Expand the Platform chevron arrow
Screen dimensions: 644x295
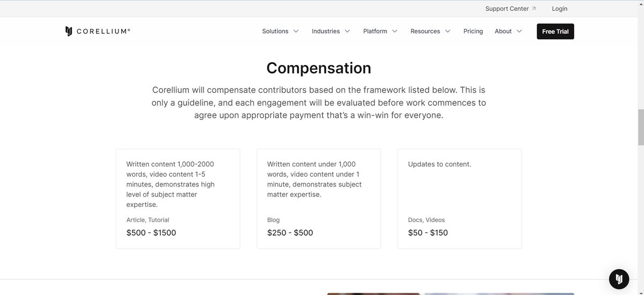394,31
